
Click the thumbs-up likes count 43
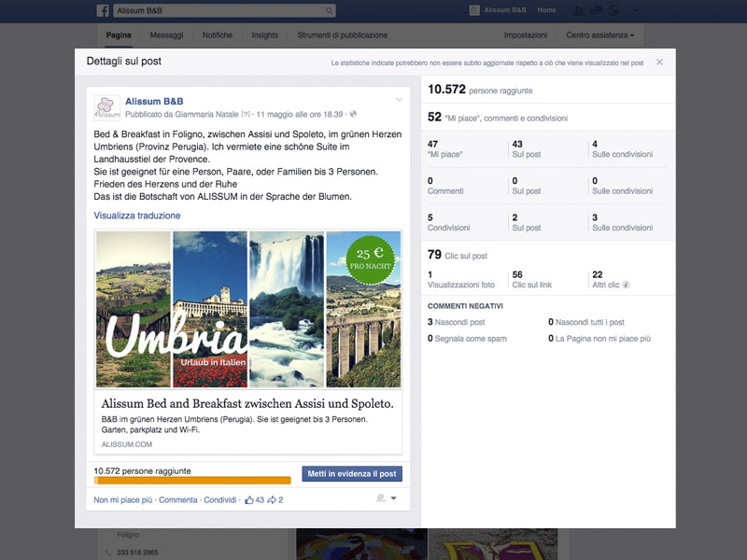pyautogui.click(x=254, y=500)
